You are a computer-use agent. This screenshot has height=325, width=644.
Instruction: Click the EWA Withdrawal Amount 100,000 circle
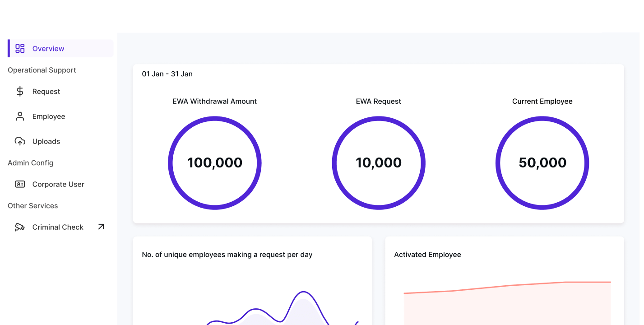[215, 162]
